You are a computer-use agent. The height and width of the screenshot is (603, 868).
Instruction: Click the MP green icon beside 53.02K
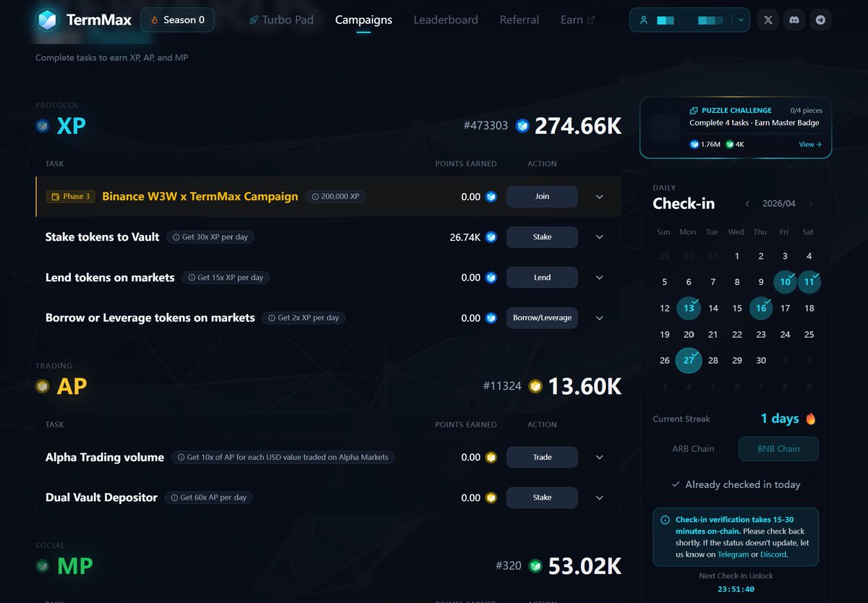click(x=535, y=565)
